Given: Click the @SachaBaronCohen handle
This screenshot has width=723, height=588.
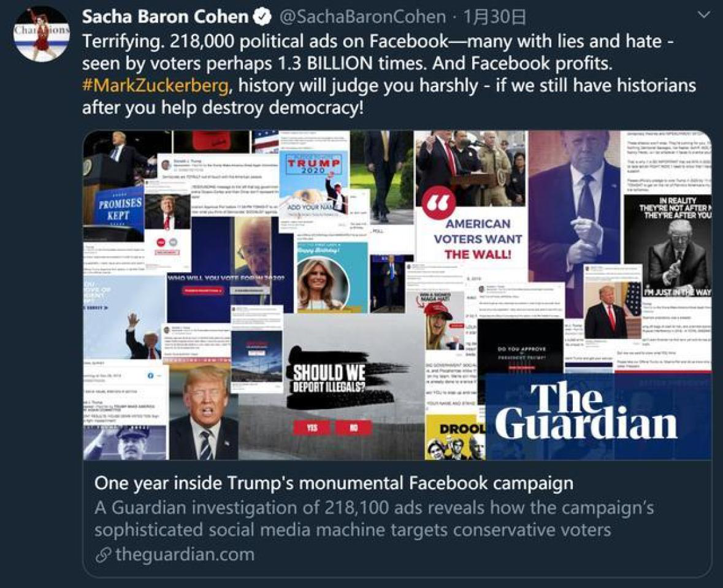Looking at the screenshot, I should [363, 17].
